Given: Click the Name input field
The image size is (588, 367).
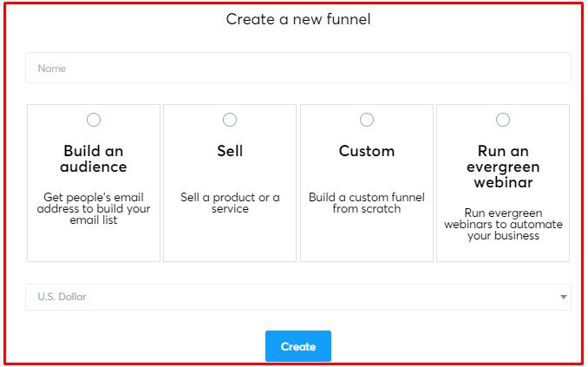Looking at the screenshot, I should click(x=298, y=68).
